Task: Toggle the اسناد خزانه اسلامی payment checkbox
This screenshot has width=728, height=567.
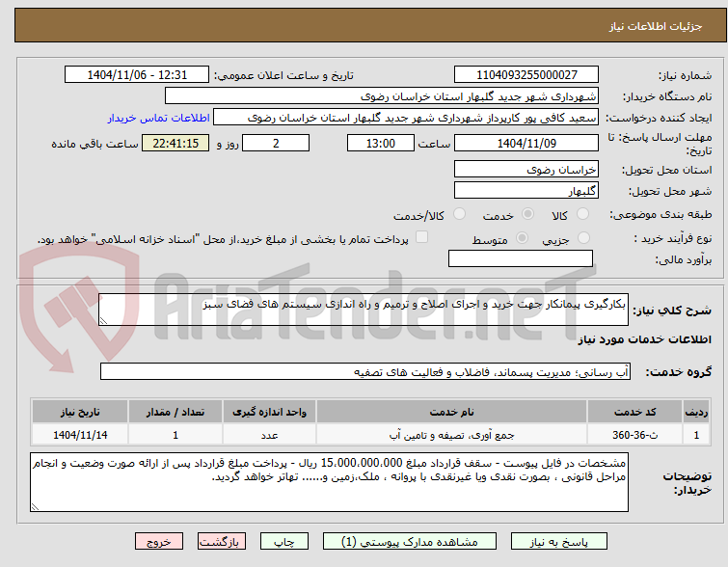Action: (421, 237)
